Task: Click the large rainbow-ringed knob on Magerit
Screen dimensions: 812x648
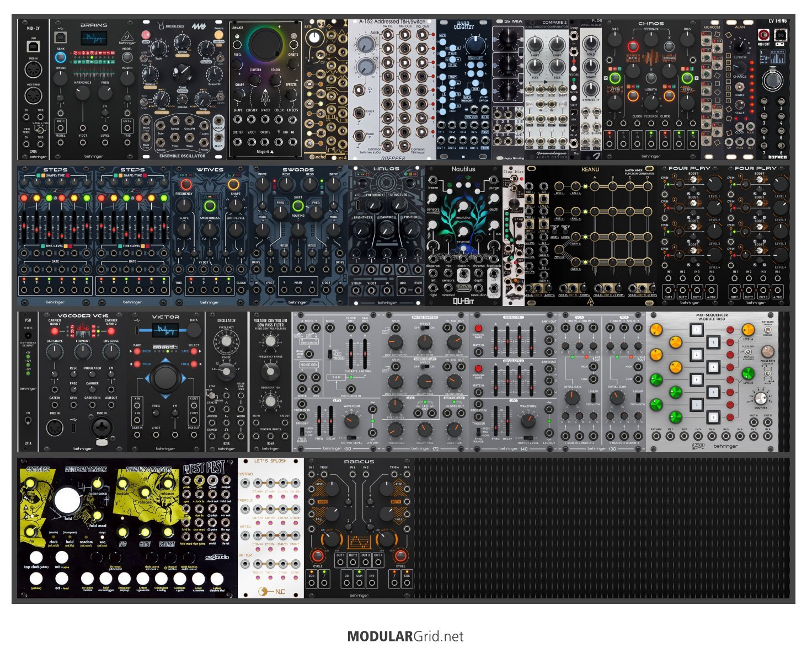Action: [x=265, y=45]
